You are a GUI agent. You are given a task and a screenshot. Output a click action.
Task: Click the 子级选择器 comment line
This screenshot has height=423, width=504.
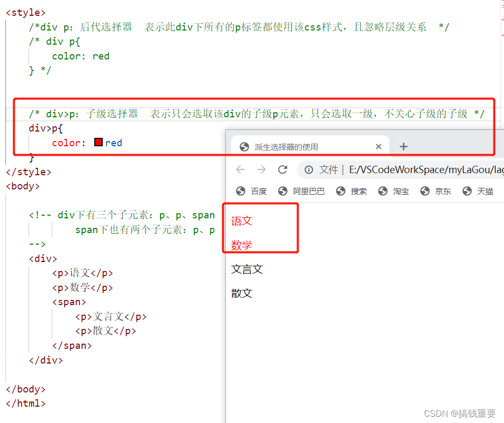click(x=256, y=114)
